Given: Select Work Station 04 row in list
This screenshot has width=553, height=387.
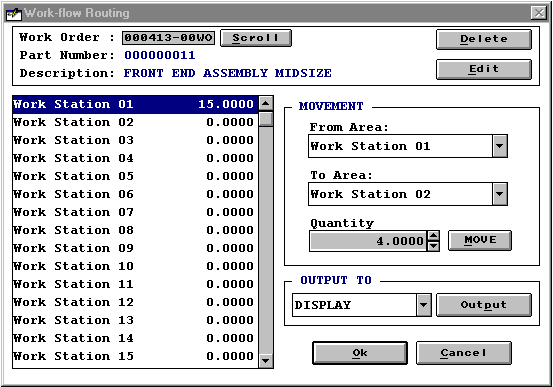Looking at the screenshot, I should (x=135, y=158).
